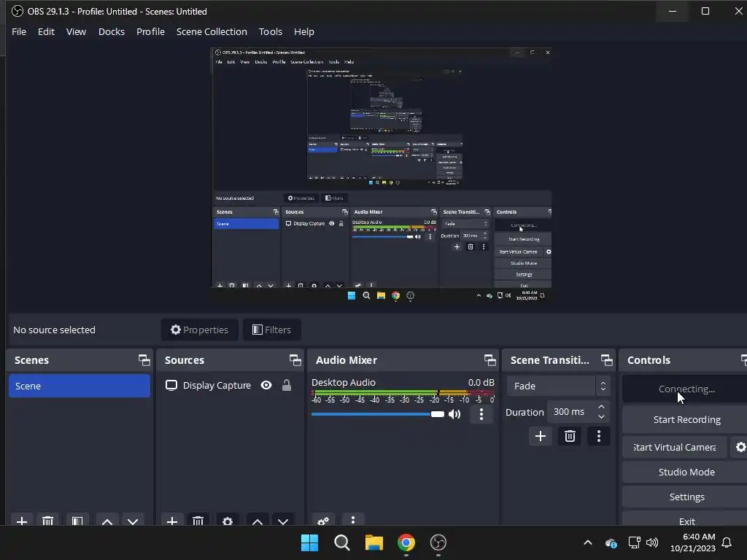The height and width of the screenshot is (560, 747).
Task: Open source properties gear in Sources toolbar
Action: (x=228, y=521)
